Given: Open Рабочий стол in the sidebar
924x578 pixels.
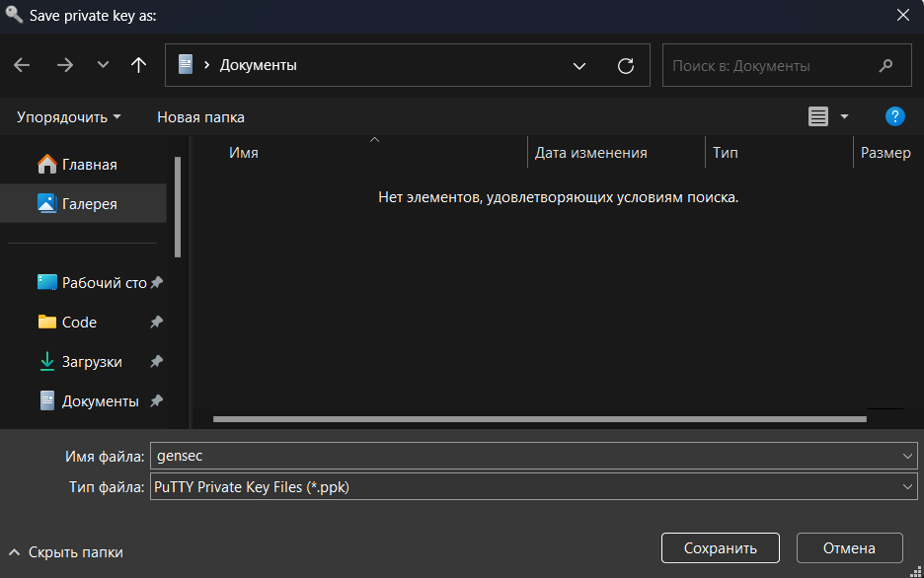Looking at the screenshot, I should 84,282.
